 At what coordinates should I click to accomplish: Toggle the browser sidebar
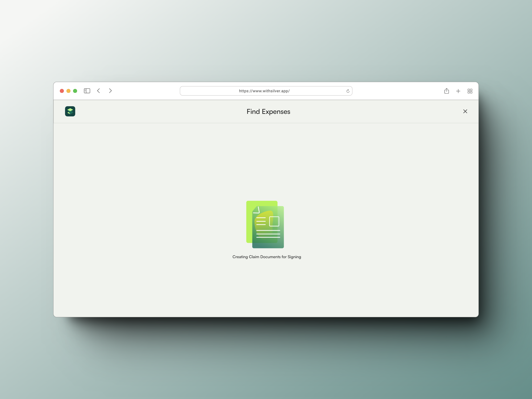87,91
